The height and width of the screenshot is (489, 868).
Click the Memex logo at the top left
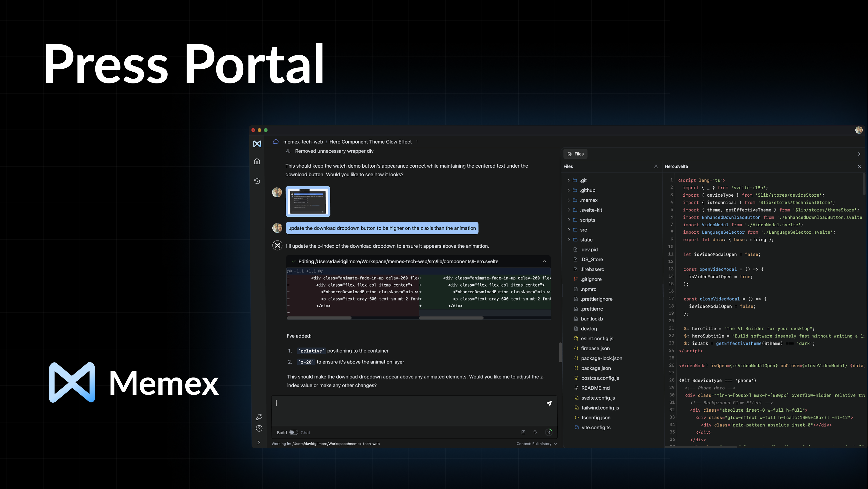coord(257,143)
